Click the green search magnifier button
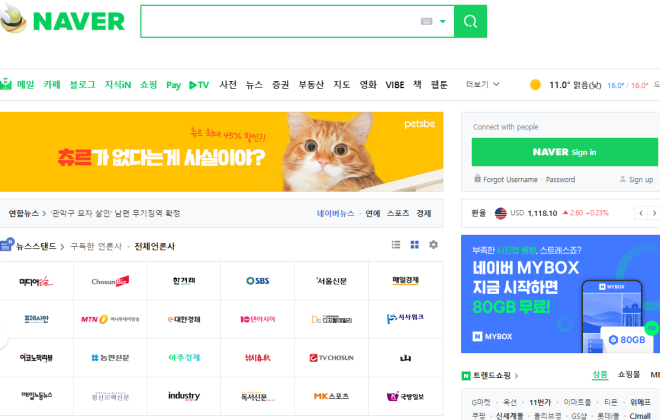Image resolution: width=660 pixels, height=420 pixels. [x=470, y=21]
